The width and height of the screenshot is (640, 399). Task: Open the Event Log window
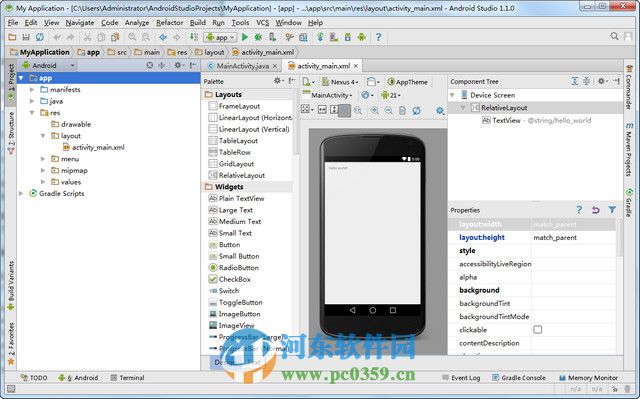click(x=461, y=378)
